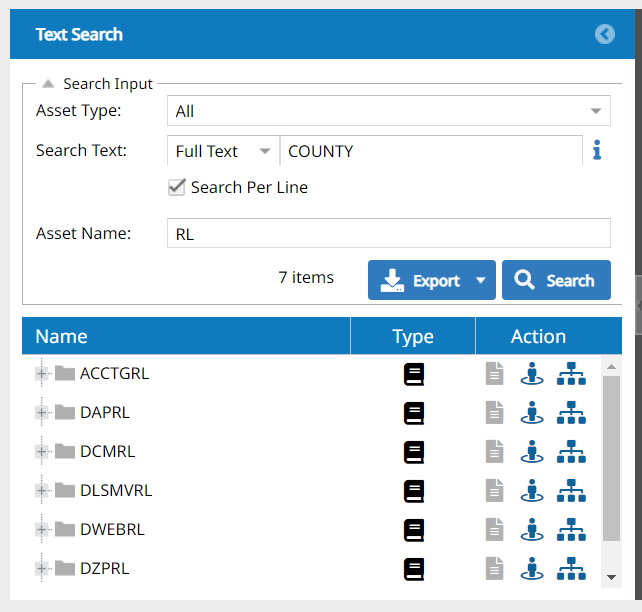Click the person icon in DWEBRL row

[x=532, y=530]
